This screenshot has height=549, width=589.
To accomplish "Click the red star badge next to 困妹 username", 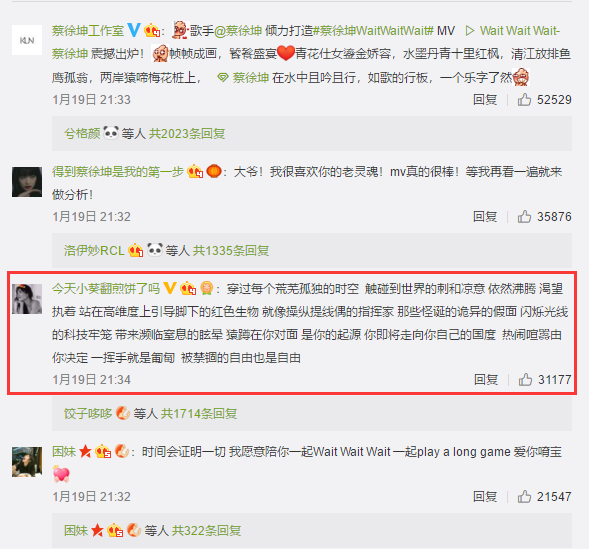I will click(x=85, y=451).
